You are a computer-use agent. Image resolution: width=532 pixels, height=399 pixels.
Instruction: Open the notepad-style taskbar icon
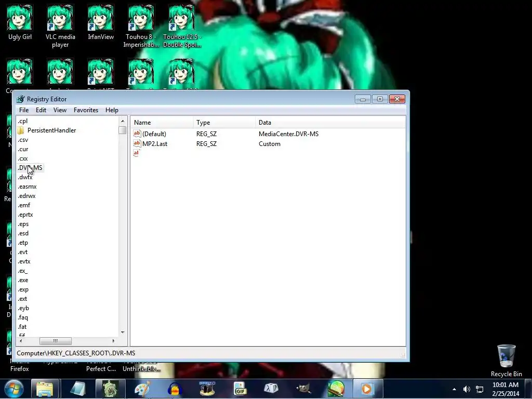(x=78, y=389)
